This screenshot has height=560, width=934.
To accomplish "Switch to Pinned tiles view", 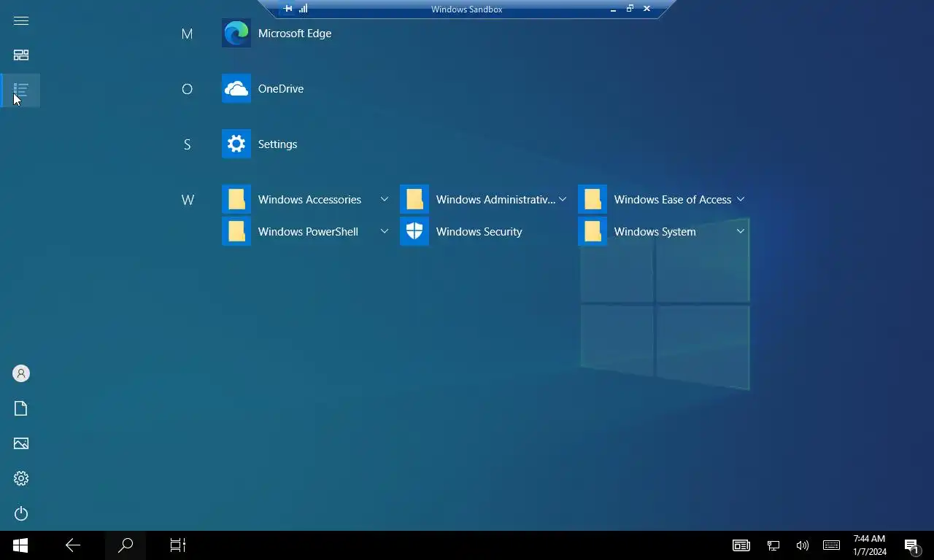I will pos(21,55).
